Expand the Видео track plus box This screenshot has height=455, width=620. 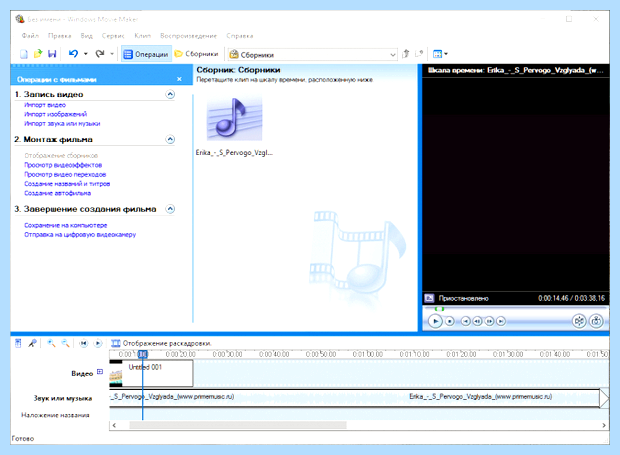click(x=100, y=372)
